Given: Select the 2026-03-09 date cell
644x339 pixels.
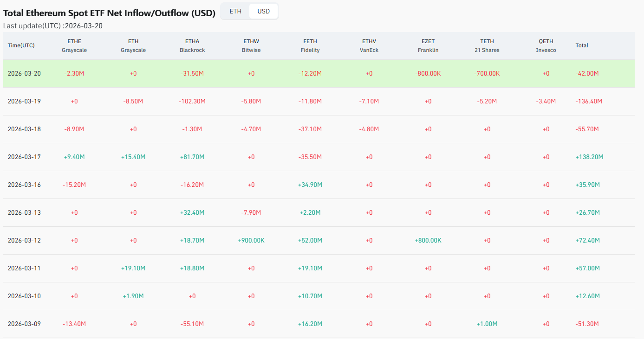Looking at the screenshot, I should [x=24, y=324].
